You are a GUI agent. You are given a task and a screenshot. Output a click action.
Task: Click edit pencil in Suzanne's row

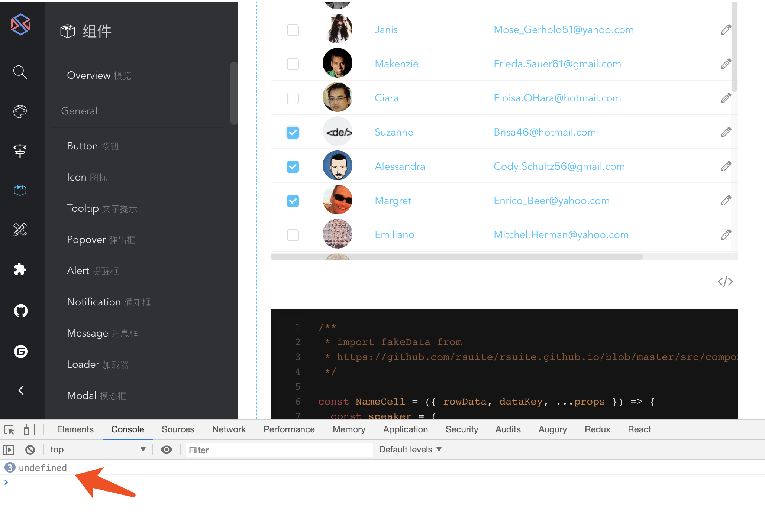(x=726, y=132)
